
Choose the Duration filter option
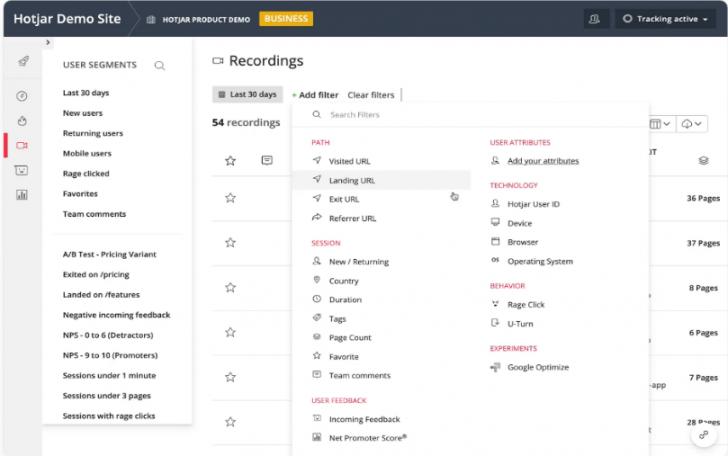pos(344,300)
